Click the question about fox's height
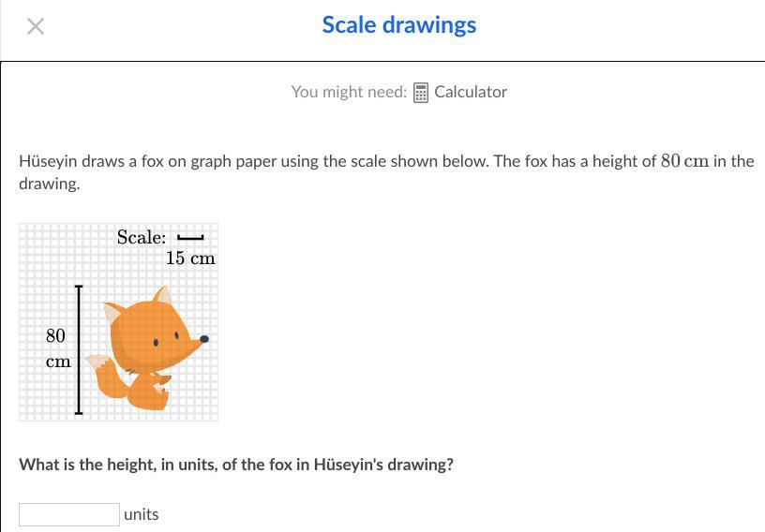 236,465
